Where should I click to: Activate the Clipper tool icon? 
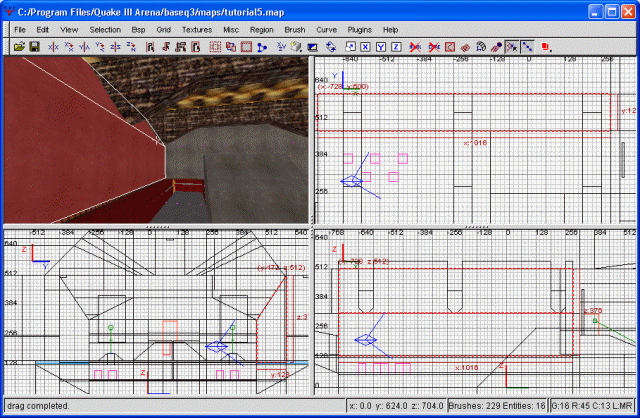[262, 47]
